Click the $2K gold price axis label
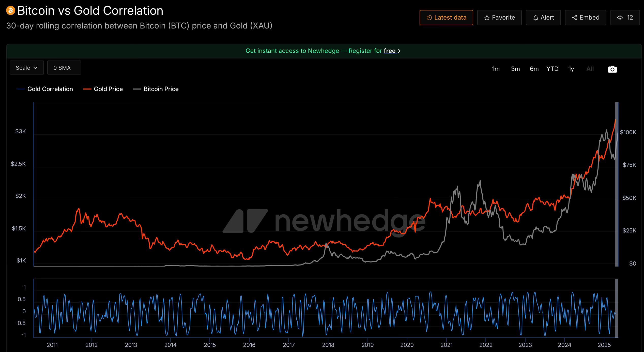Image resolution: width=644 pixels, height=352 pixels. tap(21, 196)
